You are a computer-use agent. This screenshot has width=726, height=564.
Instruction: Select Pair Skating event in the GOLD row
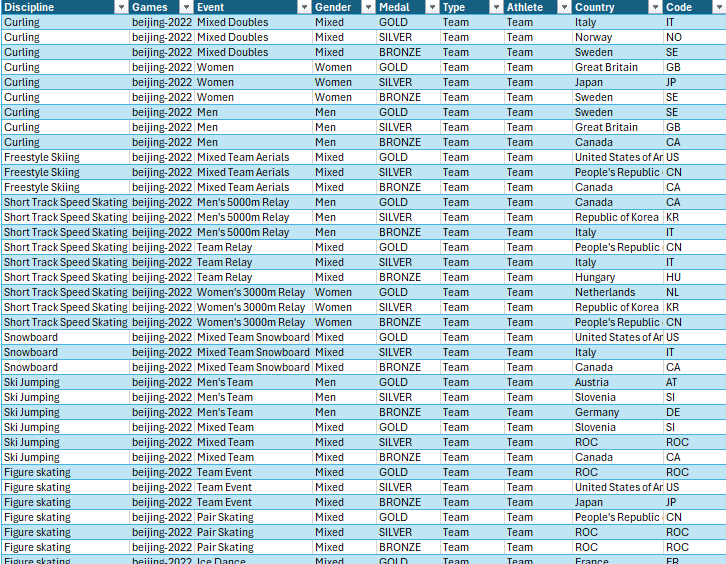pyautogui.click(x=253, y=517)
